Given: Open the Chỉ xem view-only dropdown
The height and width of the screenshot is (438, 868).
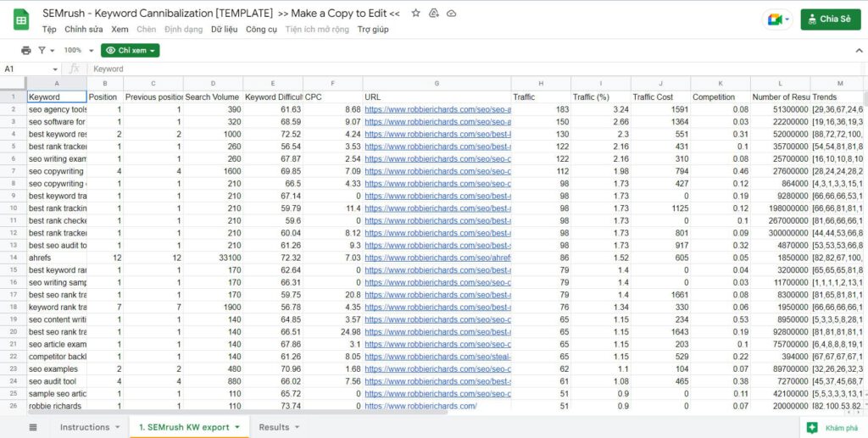Looking at the screenshot, I should 130,50.
